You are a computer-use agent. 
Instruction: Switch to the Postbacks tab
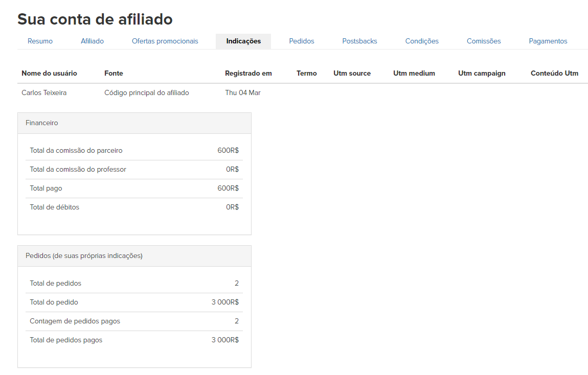[x=359, y=41]
